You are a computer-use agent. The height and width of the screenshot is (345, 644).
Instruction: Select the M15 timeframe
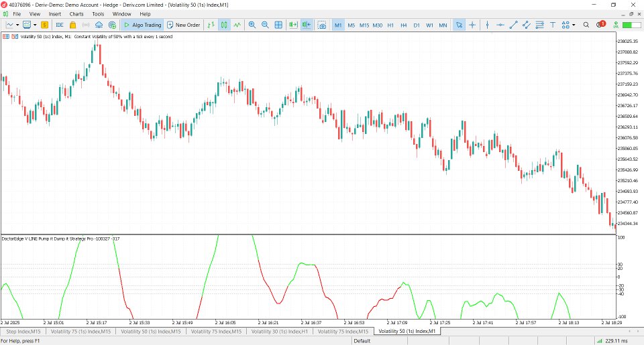tap(364, 25)
